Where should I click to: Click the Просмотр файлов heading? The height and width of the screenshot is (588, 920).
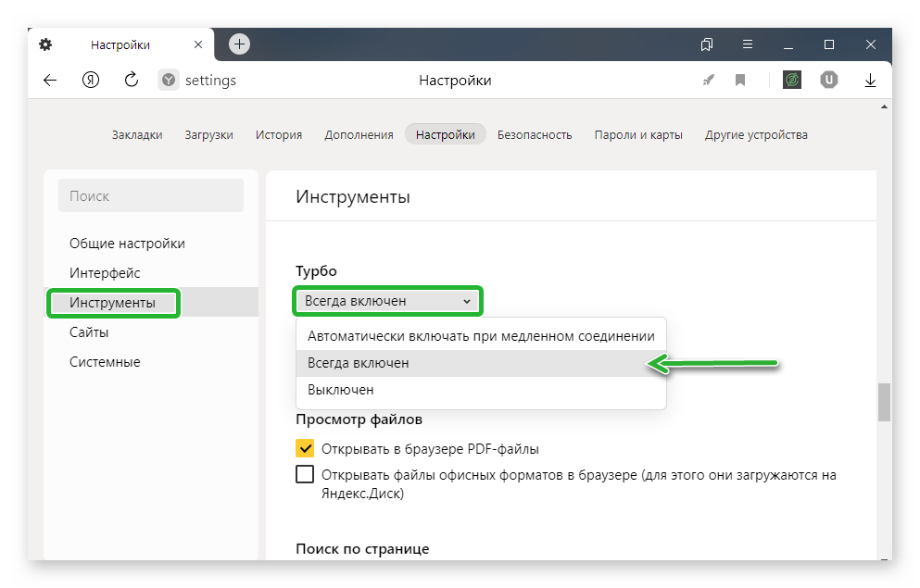359,419
